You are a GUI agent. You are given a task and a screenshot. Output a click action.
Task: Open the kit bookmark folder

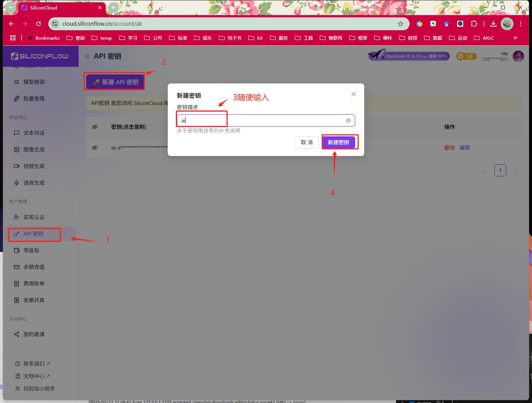(x=255, y=38)
